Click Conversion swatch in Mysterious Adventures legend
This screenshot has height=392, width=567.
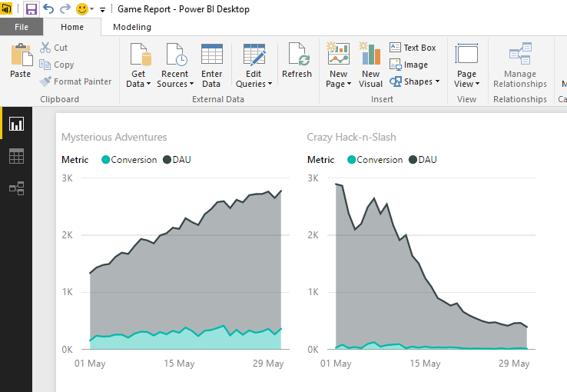click(105, 160)
